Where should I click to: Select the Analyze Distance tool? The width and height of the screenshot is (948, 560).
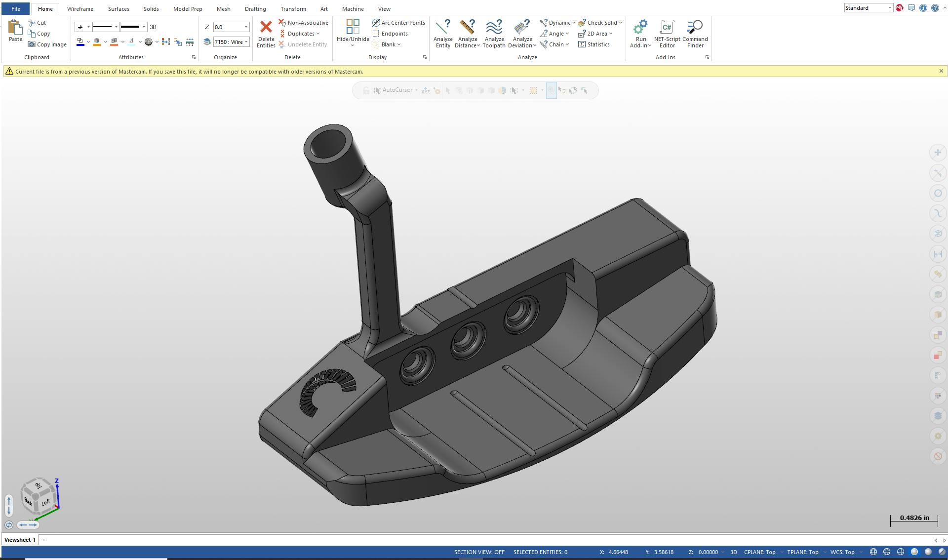tap(467, 34)
